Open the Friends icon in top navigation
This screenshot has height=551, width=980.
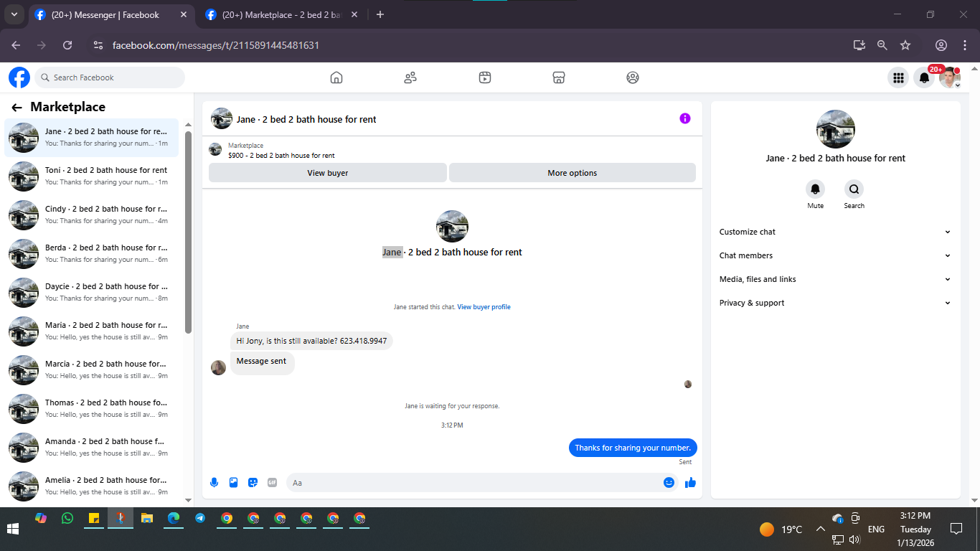tap(410, 77)
